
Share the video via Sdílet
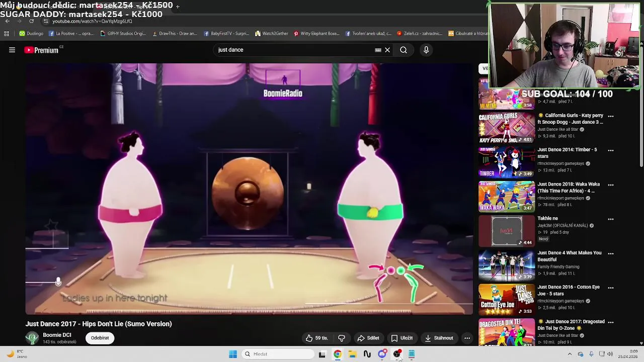click(x=368, y=338)
